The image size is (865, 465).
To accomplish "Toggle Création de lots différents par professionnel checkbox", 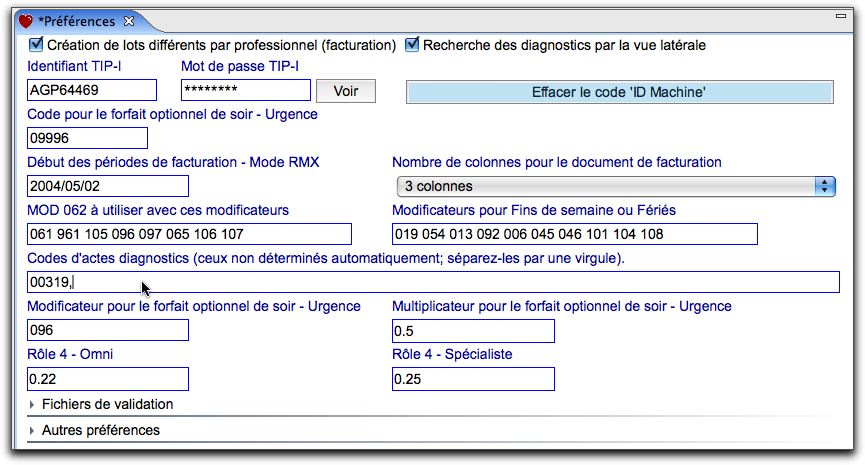I will 36,44.
